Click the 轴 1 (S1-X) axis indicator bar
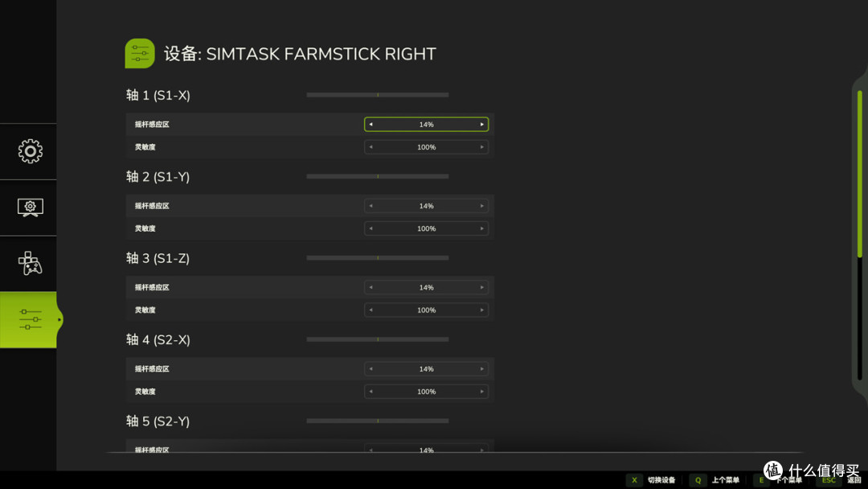 coord(378,95)
